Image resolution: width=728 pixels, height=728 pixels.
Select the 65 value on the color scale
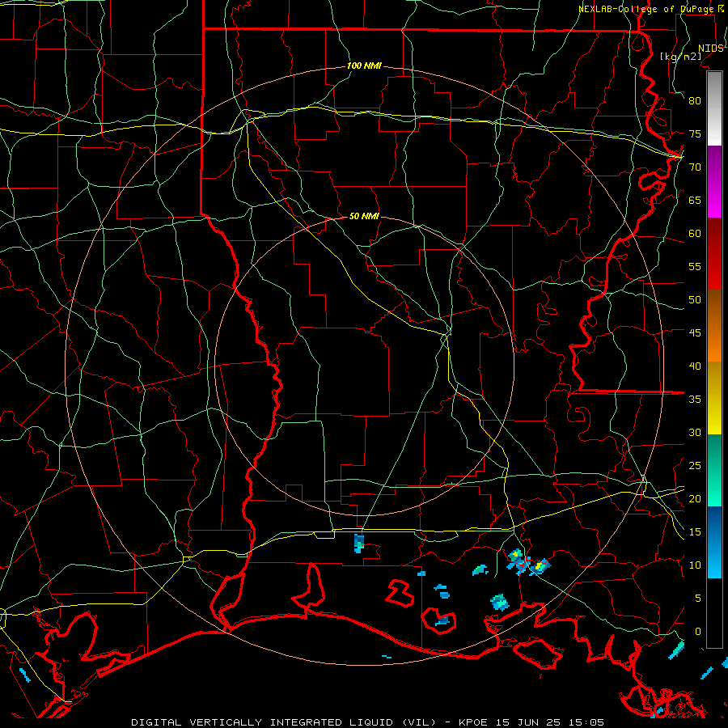[695, 201]
